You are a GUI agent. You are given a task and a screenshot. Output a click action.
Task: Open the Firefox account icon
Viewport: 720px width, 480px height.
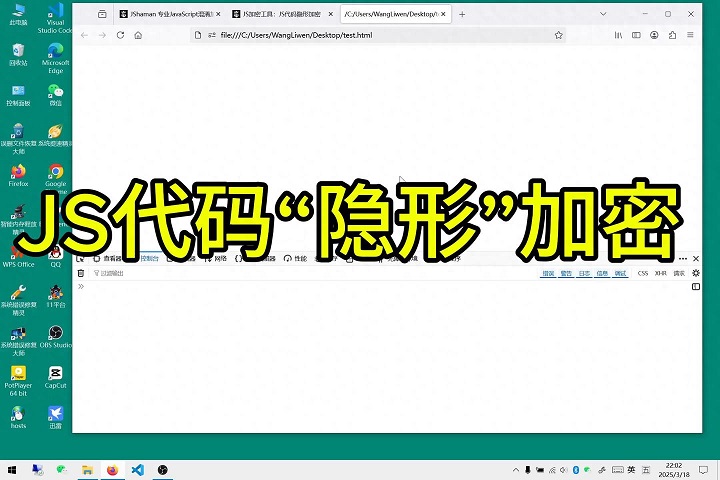click(654, 35)
